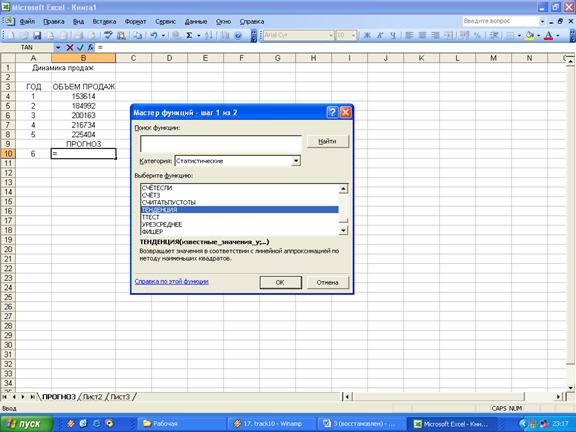Click the Введите вопрос help box

point(500,21)
